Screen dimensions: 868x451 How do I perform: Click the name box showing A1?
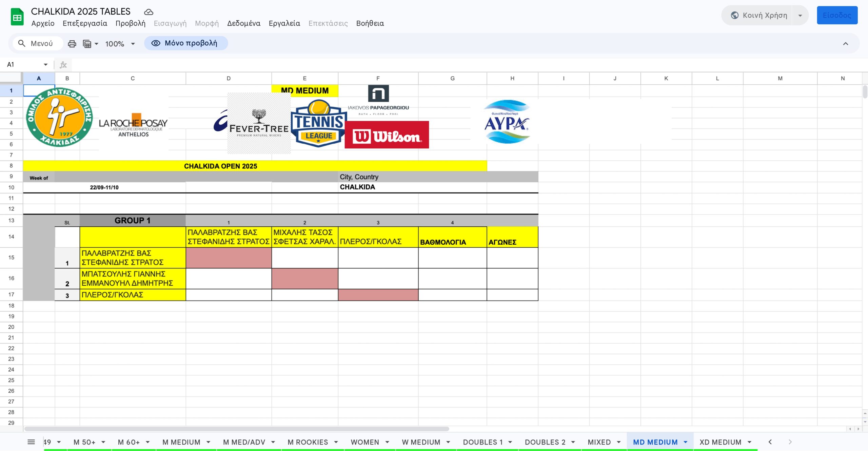(x=24, y=64)
